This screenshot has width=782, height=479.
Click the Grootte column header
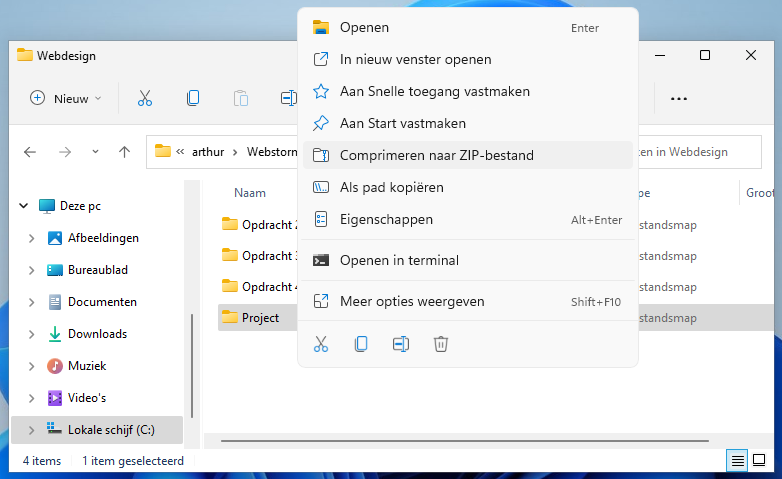pyautogui.click(x=759, y=193)
